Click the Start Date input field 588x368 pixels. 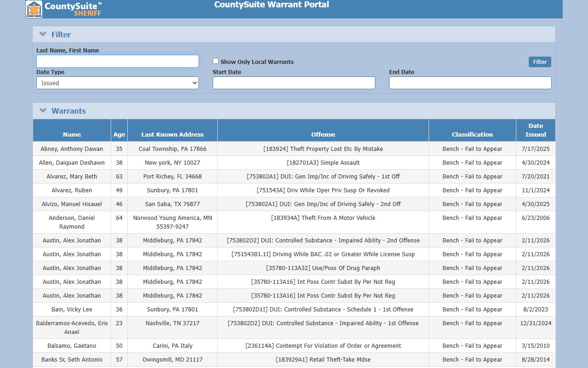click(294, 83)
